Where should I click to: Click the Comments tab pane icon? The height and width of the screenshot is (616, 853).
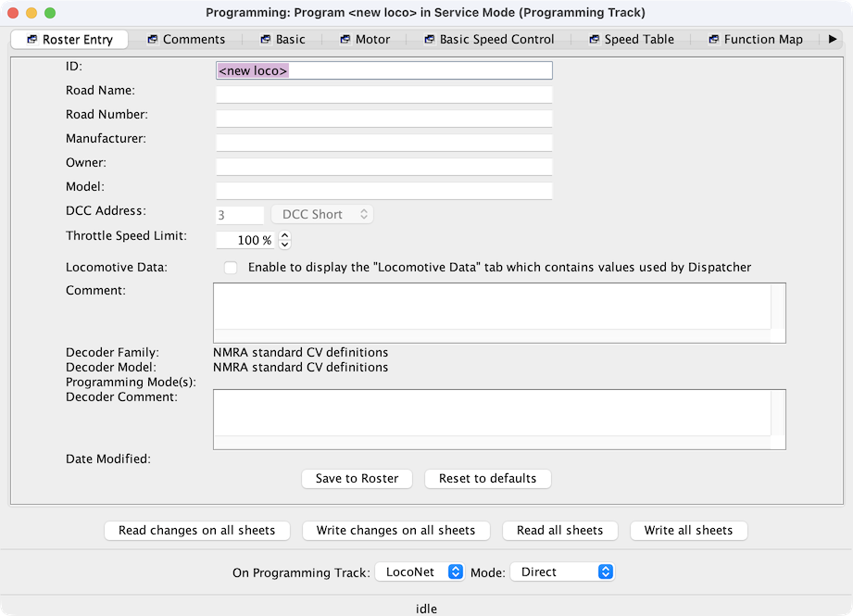tap(152, 39)
